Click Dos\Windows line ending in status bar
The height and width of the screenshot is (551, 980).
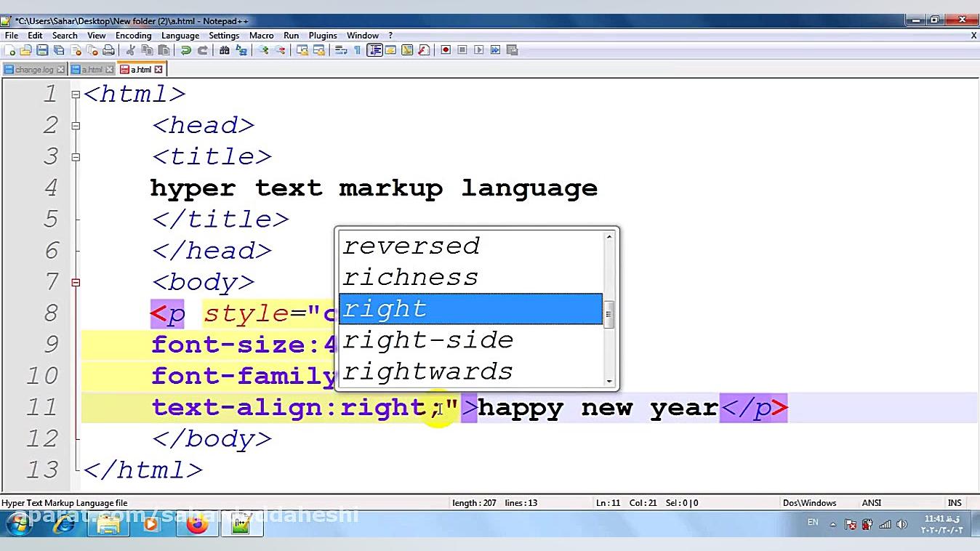809,503
